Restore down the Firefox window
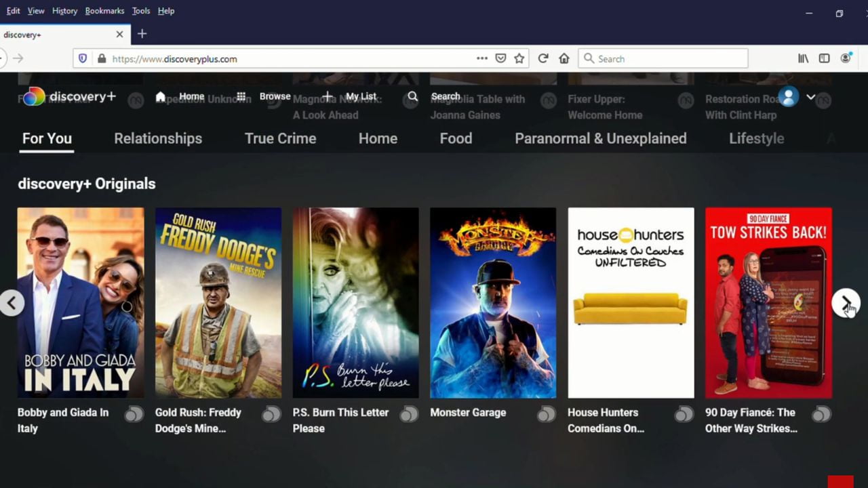The image size is (868, 488). point(840,14)
